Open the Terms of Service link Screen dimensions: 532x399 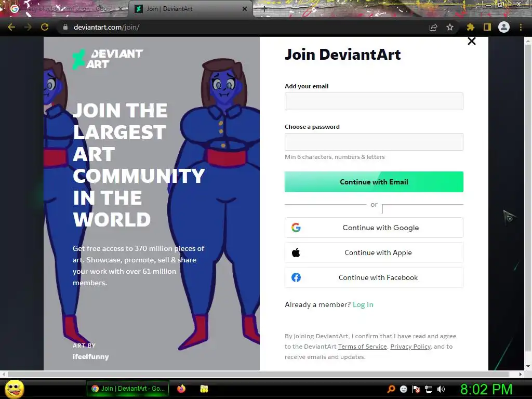tap(362, 347)
